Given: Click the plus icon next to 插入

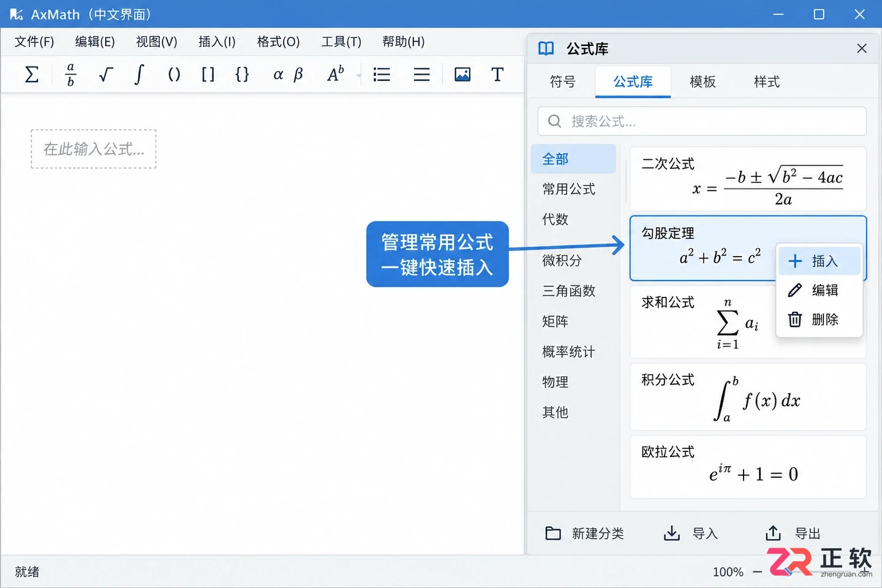Looking at the screenshot, I should coord(795,261).
